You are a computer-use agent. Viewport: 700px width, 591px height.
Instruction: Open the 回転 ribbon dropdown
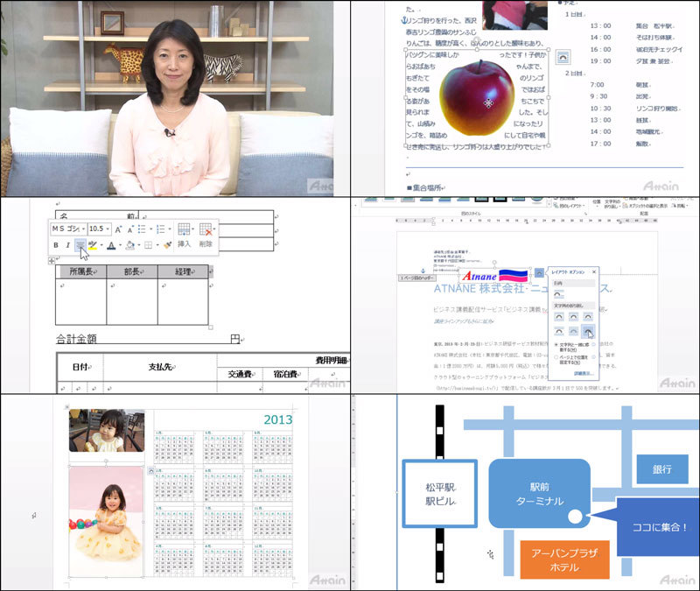[x=682, y=206]
